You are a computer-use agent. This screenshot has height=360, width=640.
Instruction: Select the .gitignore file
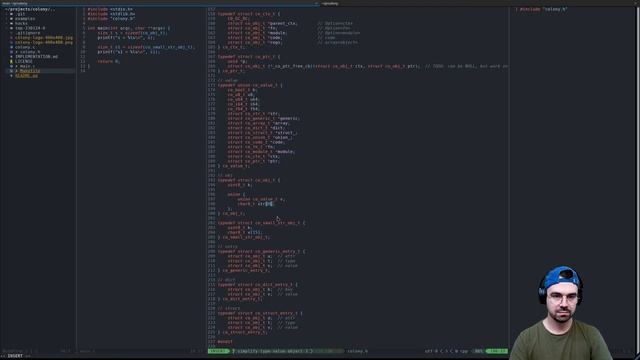27,33
